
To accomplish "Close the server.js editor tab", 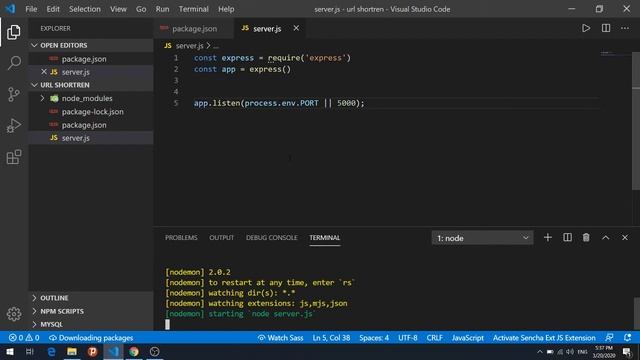I will 296,28.
